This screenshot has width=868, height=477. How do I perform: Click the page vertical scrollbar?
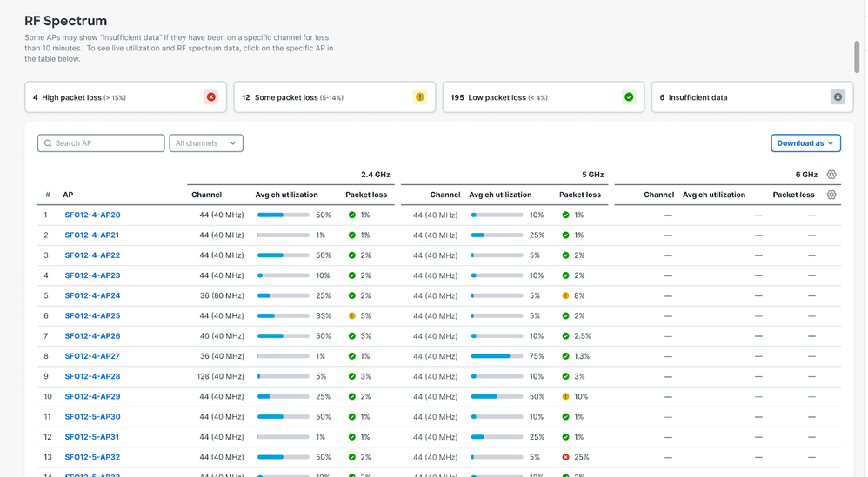pos(857,56)
